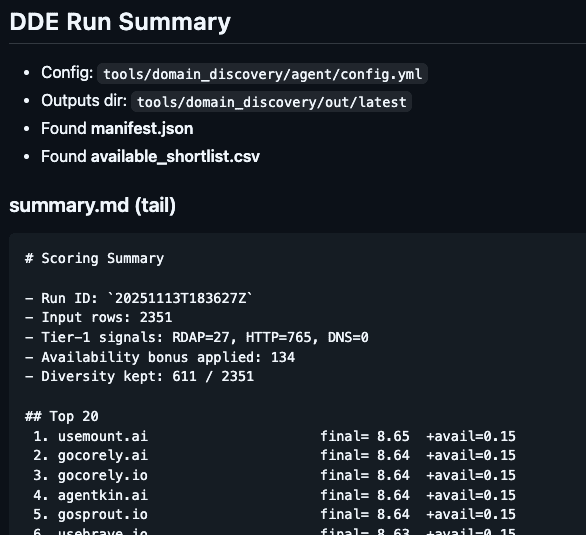Click the 'available_shortlist.csv' text
The height and width of the screenshot is (535, 586).
coord(175,157)
